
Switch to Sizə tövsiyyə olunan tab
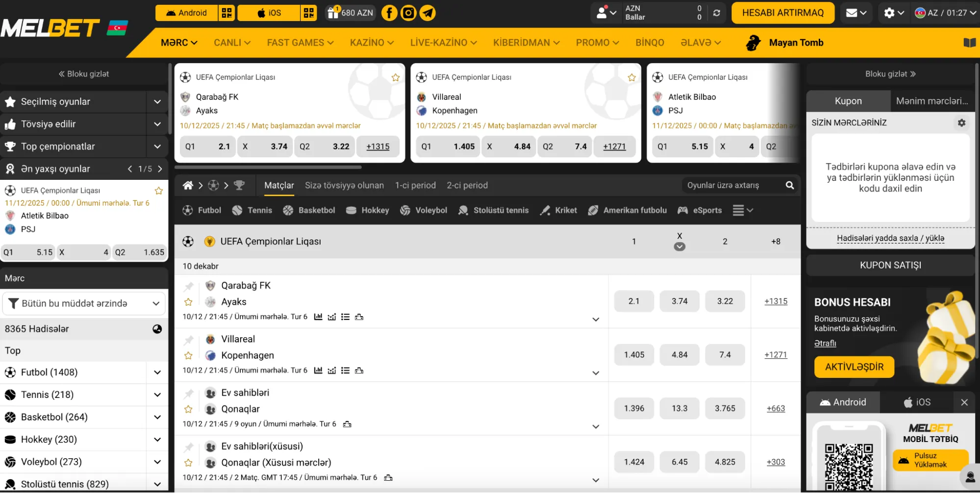coord(344,185)
